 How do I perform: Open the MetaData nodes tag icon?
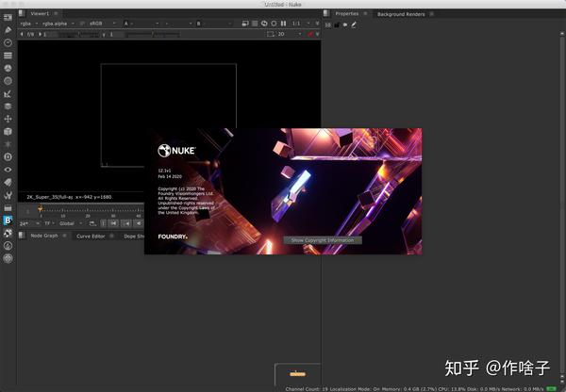click(x=8, y=182)
